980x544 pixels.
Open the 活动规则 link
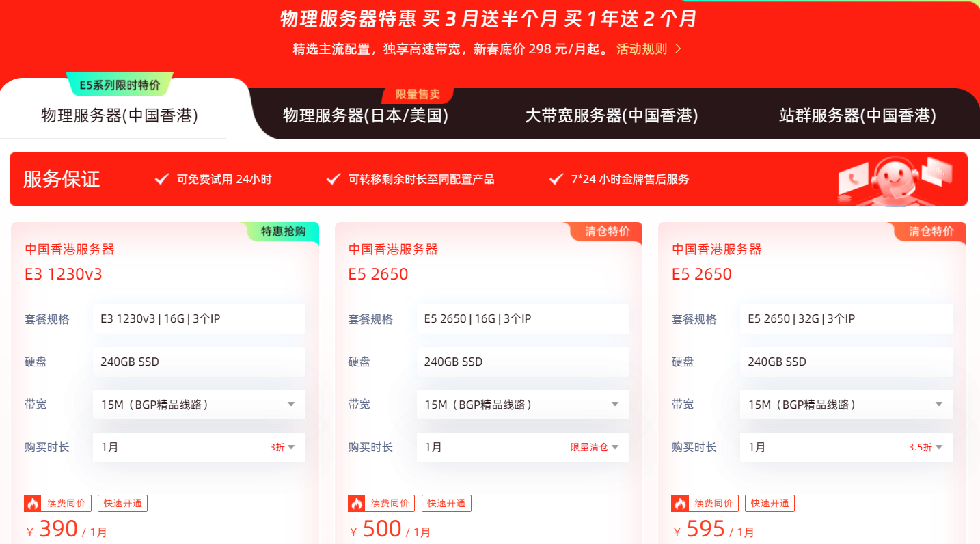tap(641, 49)
